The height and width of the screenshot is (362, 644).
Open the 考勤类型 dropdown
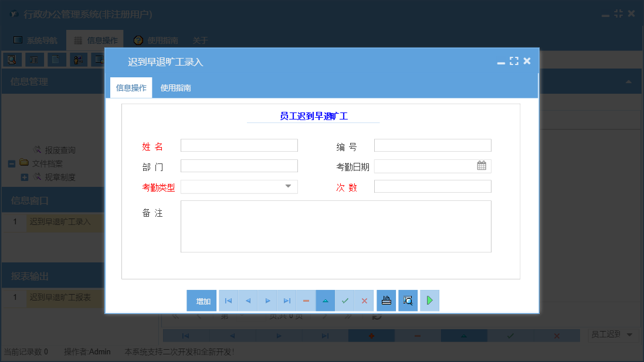coord(288,186)
